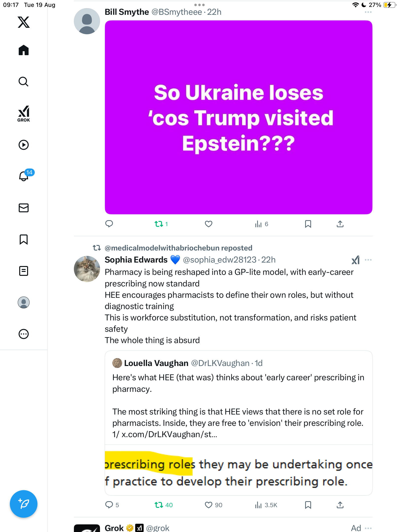Click Grok explain icon on Sophia's post
The width and height of the screenshot is (399, 532).
[355, 260]
